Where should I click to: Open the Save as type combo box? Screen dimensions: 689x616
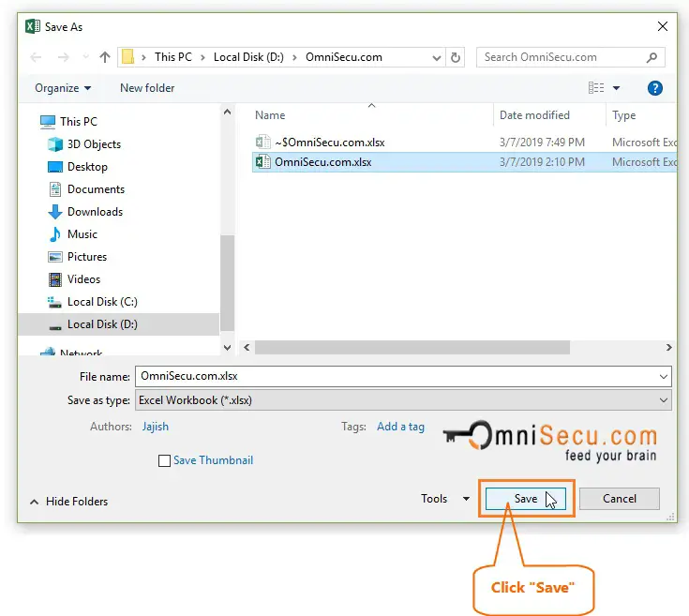(x=403, y=400)
